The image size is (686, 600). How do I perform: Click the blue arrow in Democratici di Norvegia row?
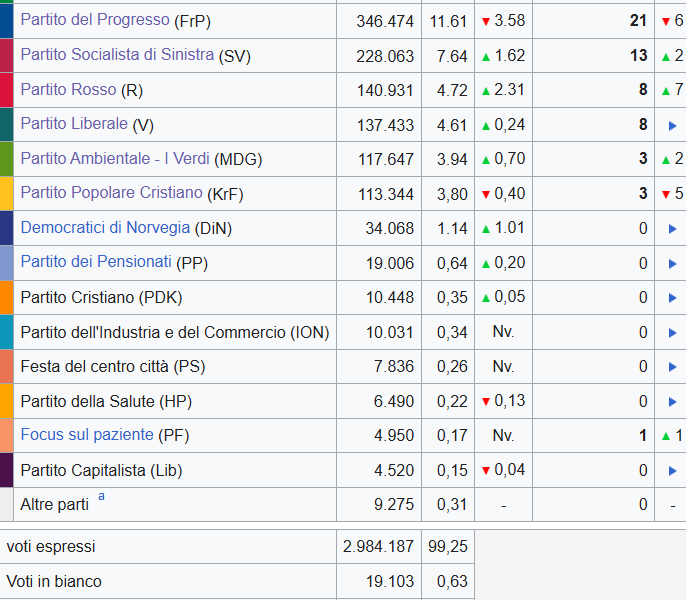click(672, 229)
